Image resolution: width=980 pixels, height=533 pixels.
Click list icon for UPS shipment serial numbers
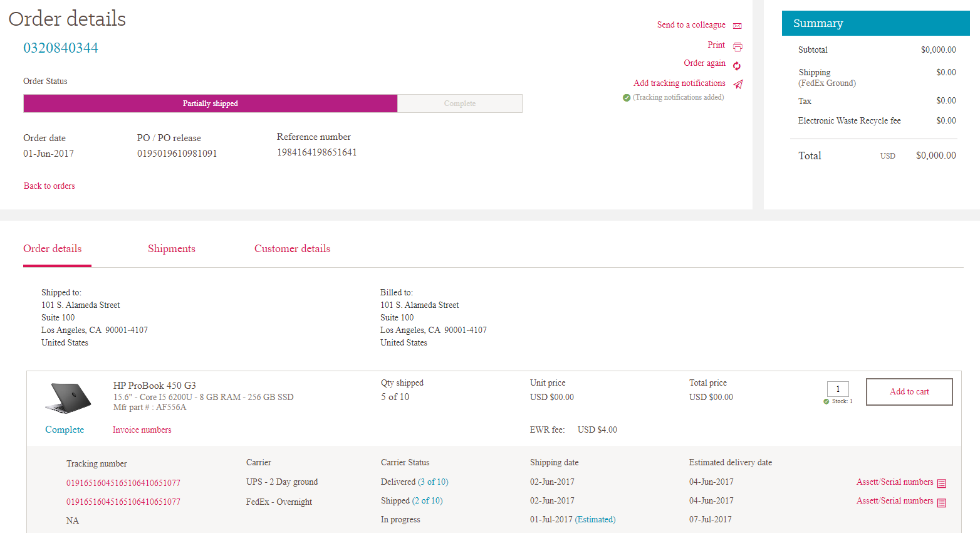click(x=941, y=483)
